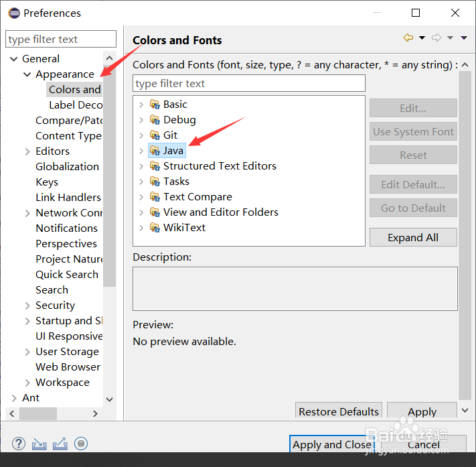
Task: Open the back history dropdown arrow
Action: pos(422,38)
